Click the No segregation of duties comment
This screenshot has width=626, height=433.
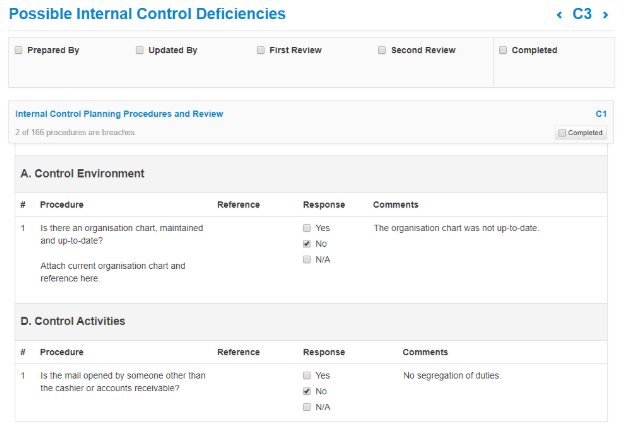(x=452, y=376)
